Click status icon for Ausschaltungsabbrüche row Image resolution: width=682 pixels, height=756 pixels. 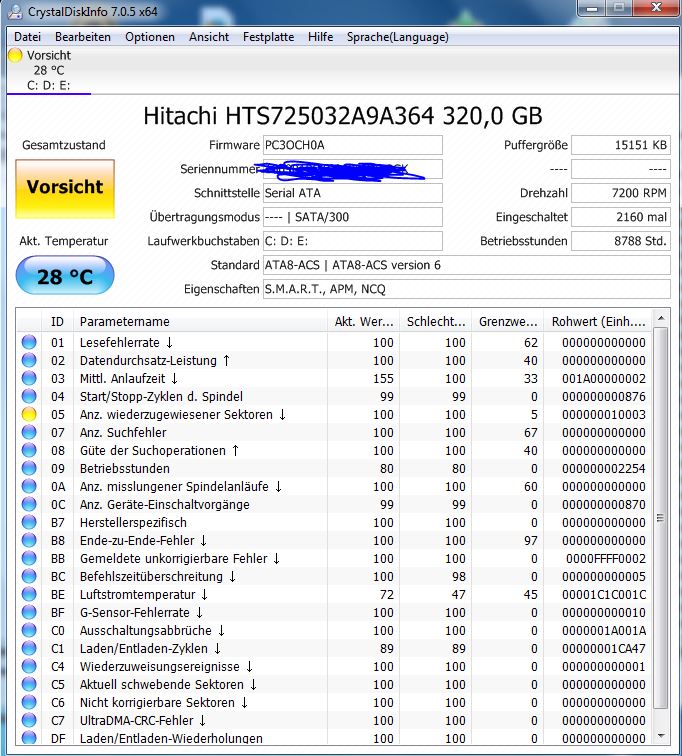point(29,630)
